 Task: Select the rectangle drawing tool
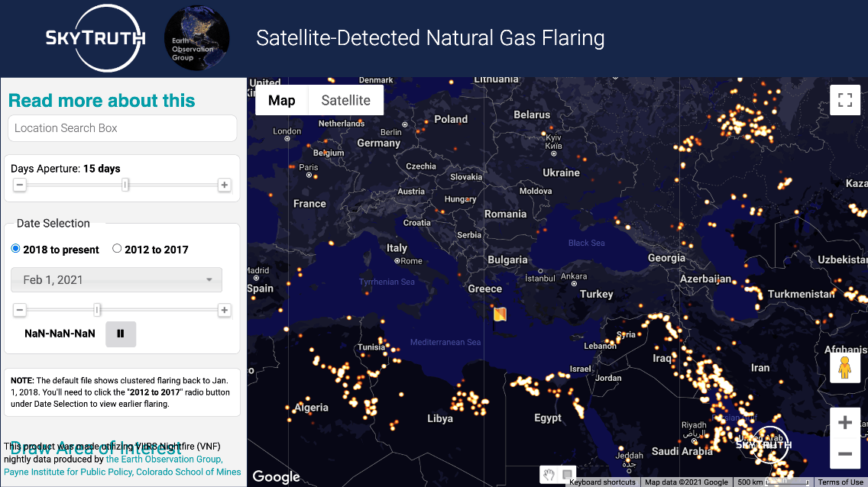click(567, 474)
